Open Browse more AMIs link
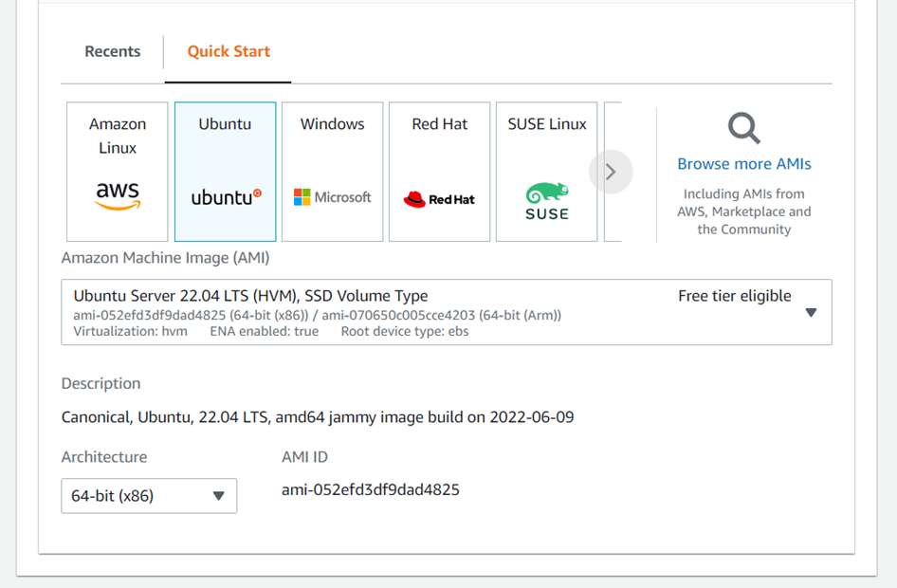This screenshot has height=588, width=897. click(743, 163)
